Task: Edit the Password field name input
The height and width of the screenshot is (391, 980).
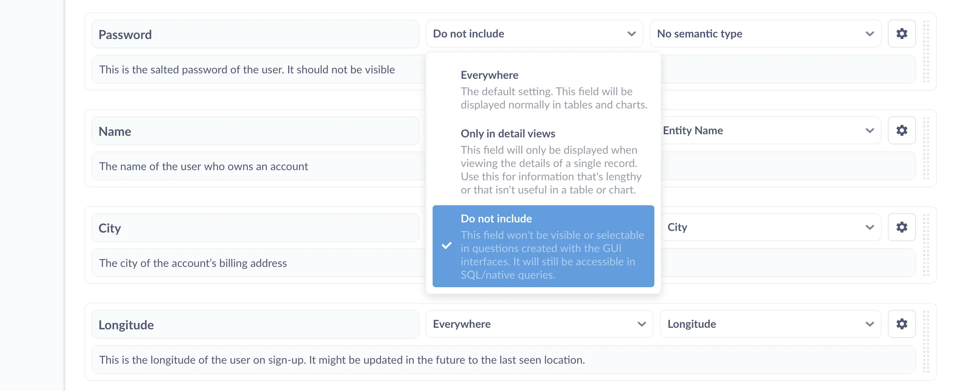Action: click(x=255, y=35)
